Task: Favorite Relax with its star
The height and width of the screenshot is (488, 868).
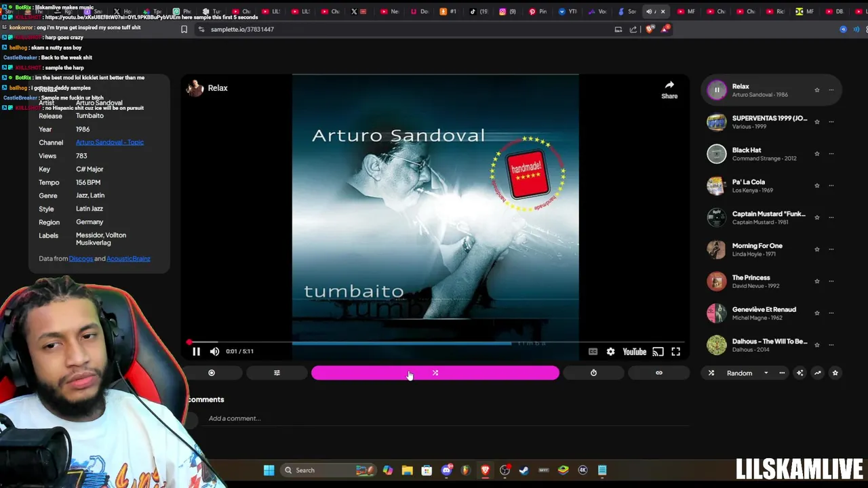Action: click(x=816, y=90)
